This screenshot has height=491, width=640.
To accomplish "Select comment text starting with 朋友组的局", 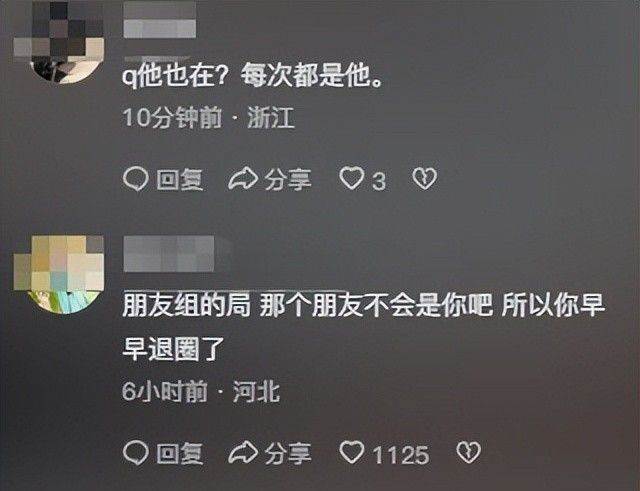I will point(363,327).
